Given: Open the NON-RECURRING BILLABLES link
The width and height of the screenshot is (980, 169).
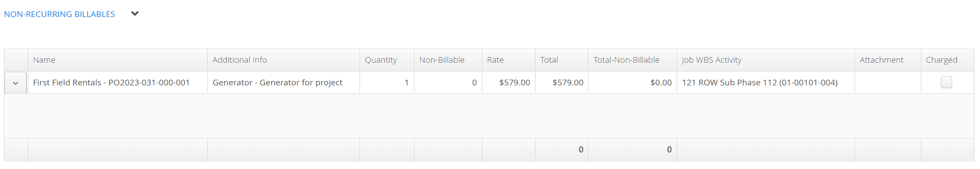Looking at the screenshot, I should (x=60, y=14).
